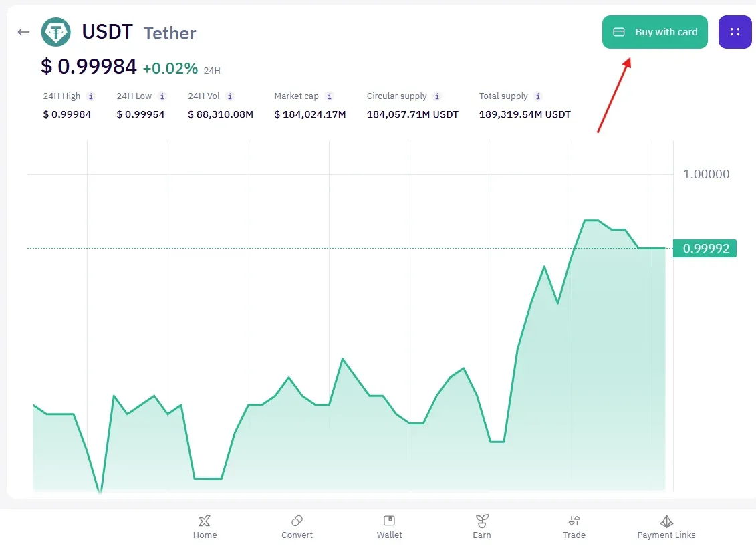This screenshot has height=546, width=756.
Task: Open the Trade tab
Action: [x=574, y=527]
